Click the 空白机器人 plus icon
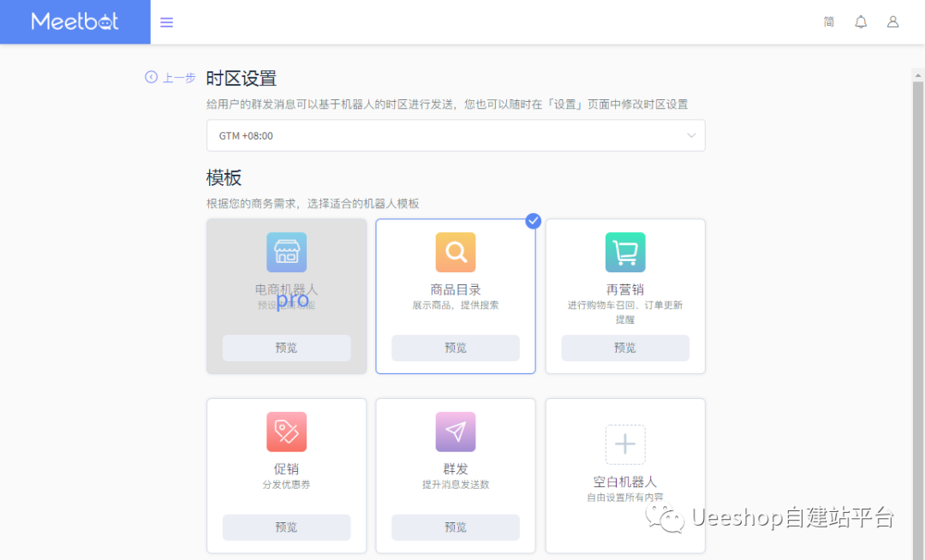 [x=625, y=444]
